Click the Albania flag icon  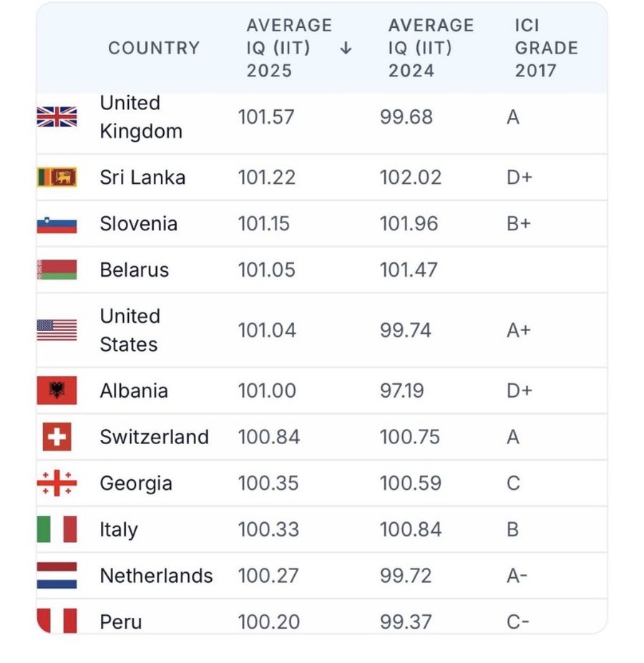[57, 391]
